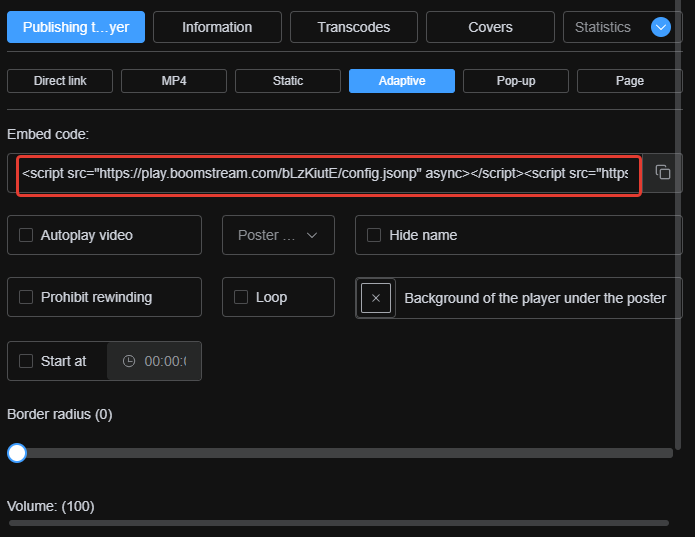Enable the Autoplay video checkbox
695x537 pixels.
point(26,235)
